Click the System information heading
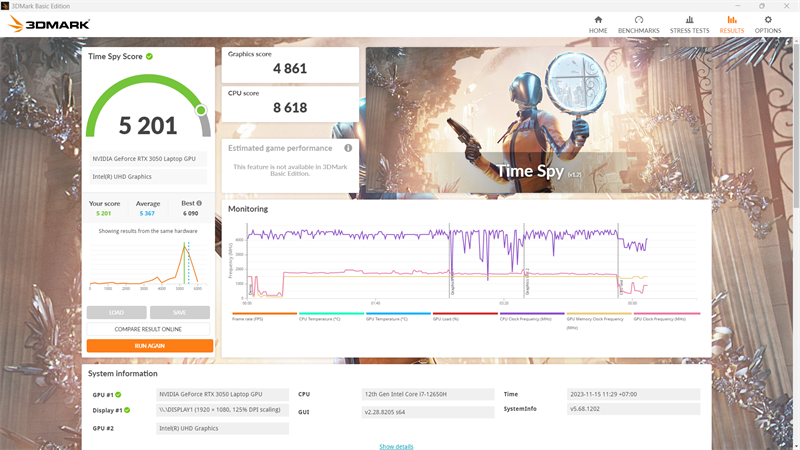The height and width of the screenshot is (450, 800). pyautogui.click(x=122, y=373)
